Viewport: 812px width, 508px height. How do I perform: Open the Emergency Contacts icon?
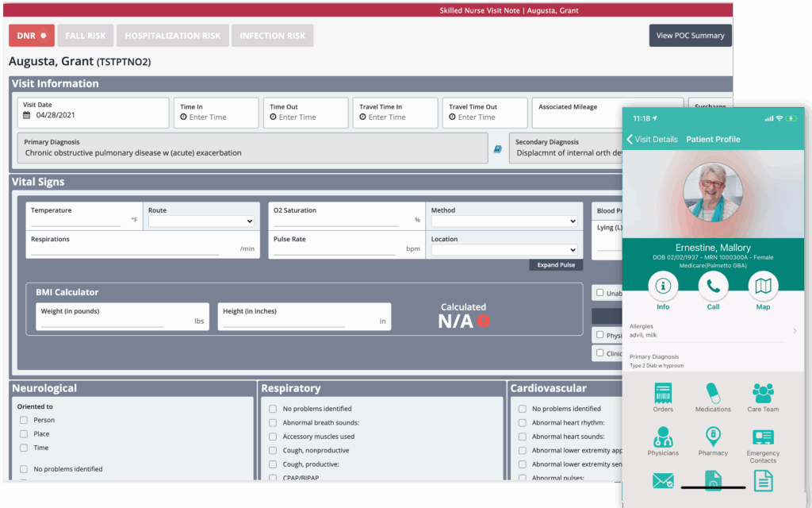763,437
